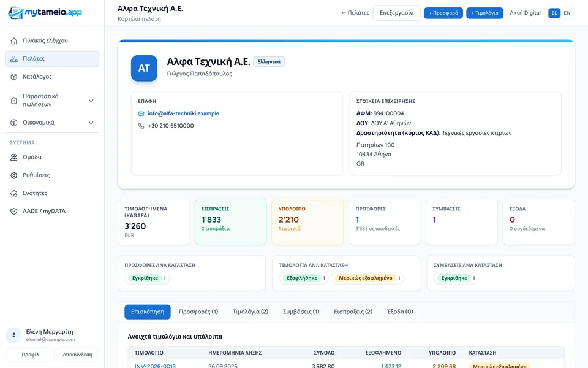Create a new invoice with + Τιμολόγιο
The image size is (588, 368).
point(485,13)
